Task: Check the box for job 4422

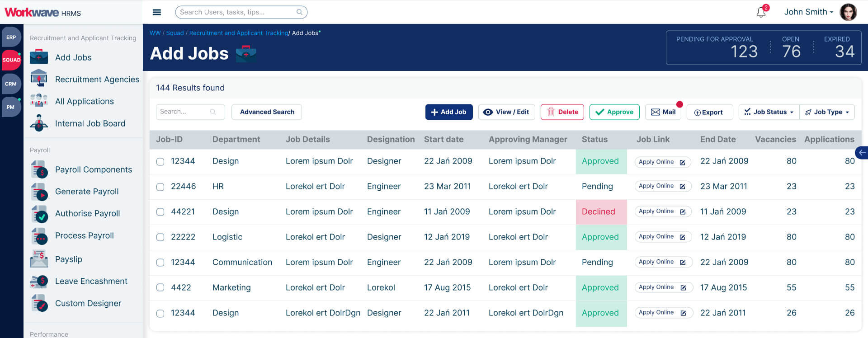Action: (160, 288)
